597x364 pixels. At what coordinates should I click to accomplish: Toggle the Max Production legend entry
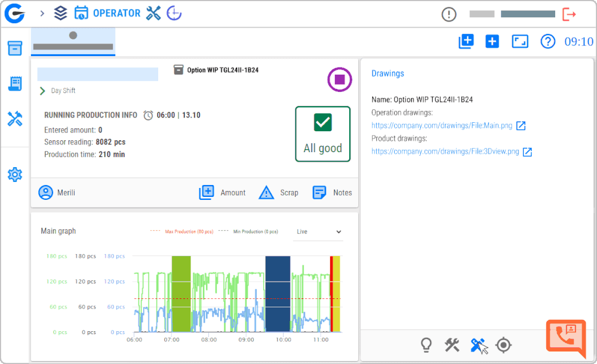[182, 232]
